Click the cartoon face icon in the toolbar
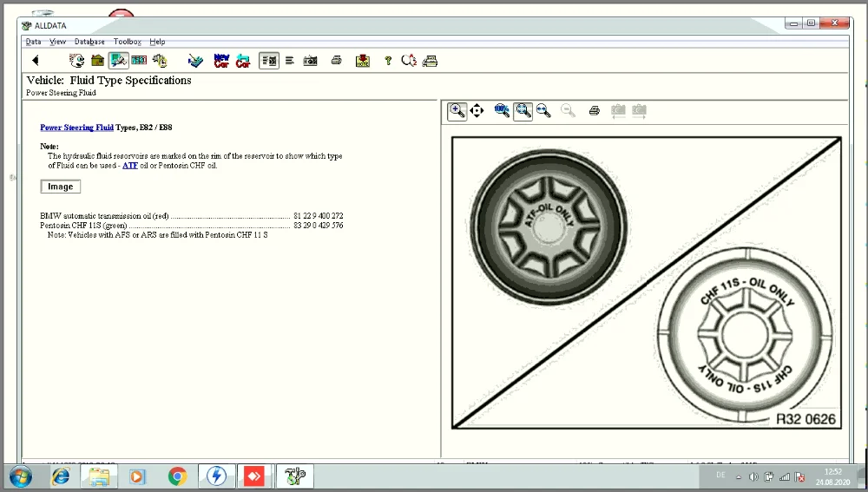This screenshot has height=492, width=868. 76,61
